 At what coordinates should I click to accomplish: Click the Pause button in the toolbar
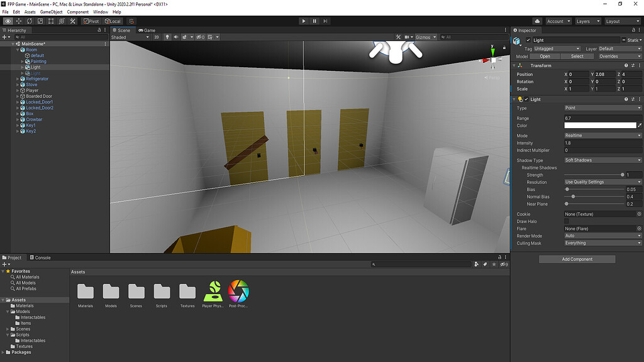(314, 21)
